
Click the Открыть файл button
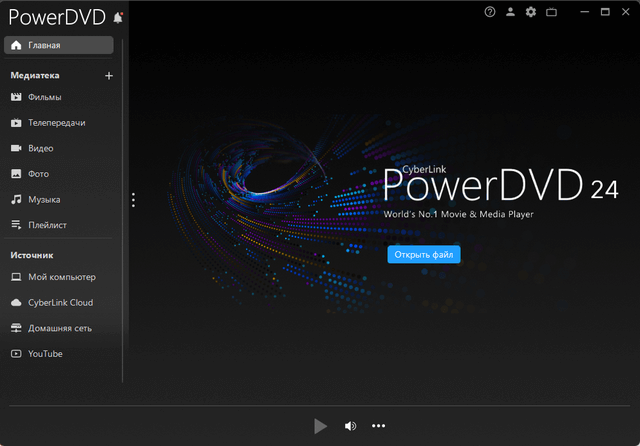(x=424, y=254)
